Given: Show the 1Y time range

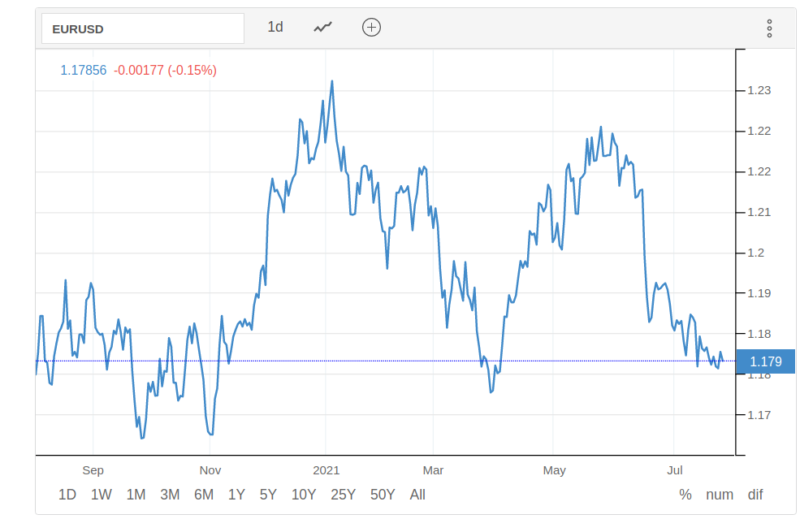Looking at the screenshot, I should click(236, 495).
